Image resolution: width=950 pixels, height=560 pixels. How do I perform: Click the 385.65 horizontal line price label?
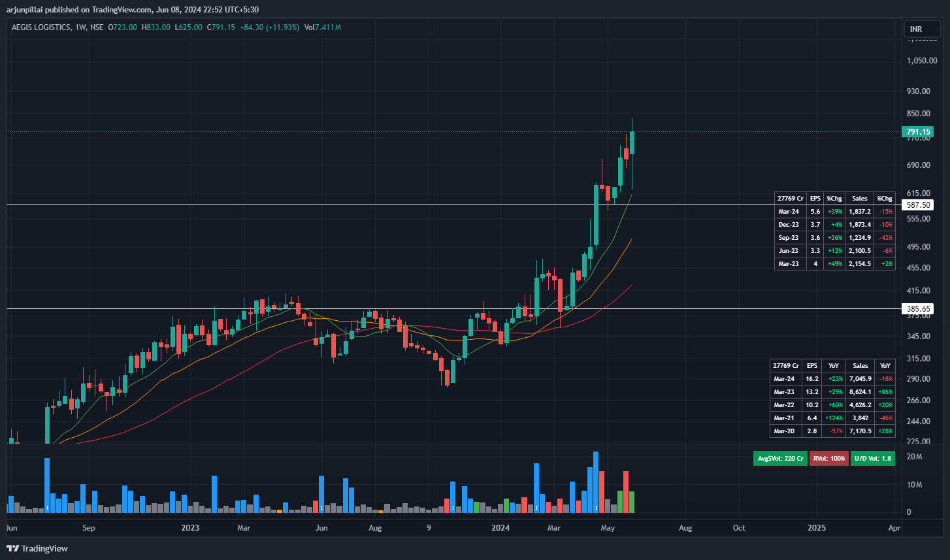pyautogui.click(x=918, y=309)
